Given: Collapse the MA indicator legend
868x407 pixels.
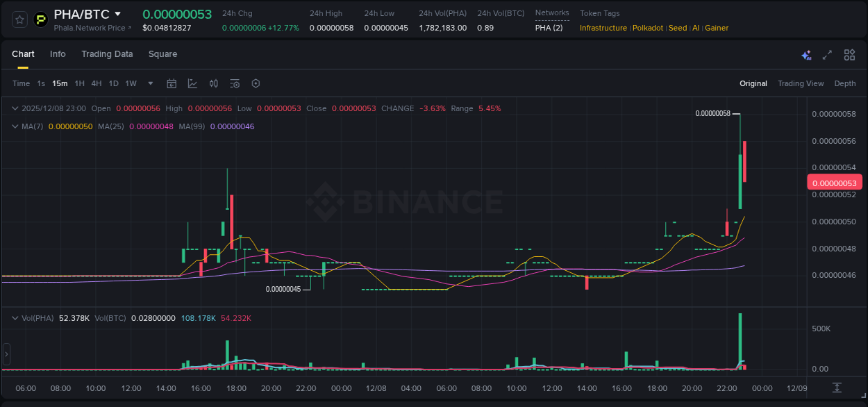Looking at the screenshot, I should (x=15, y=126).
